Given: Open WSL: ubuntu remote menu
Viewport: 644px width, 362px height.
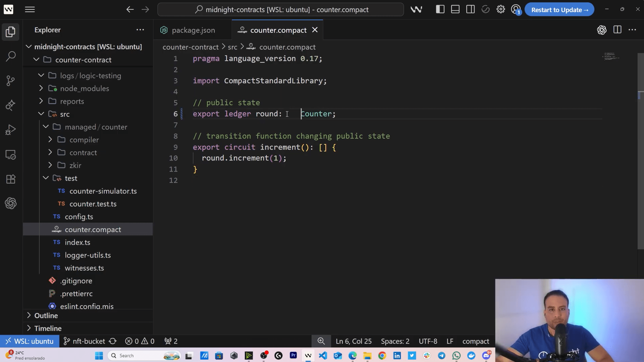Looking at the screenshot, I should tap(30, 341).
